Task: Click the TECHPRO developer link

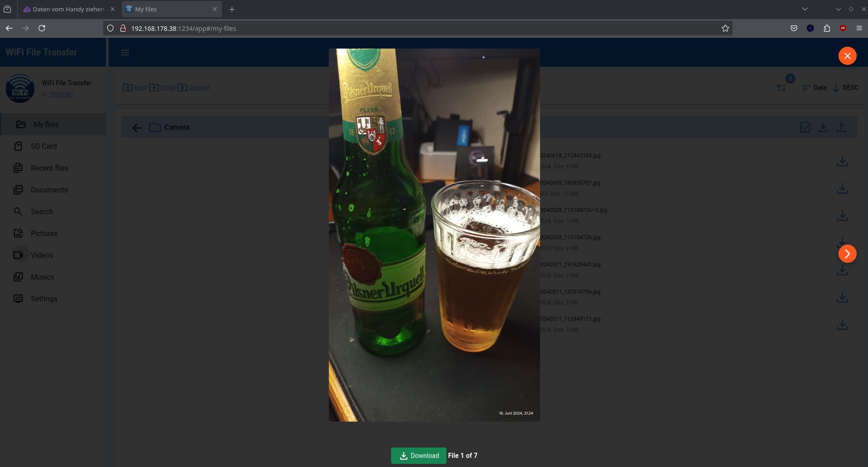Action: tap(61, 94)
